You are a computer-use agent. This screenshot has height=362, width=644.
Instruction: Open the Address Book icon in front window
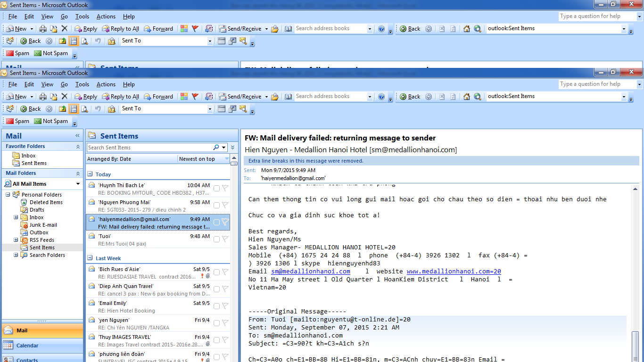[x=289, y=96]
